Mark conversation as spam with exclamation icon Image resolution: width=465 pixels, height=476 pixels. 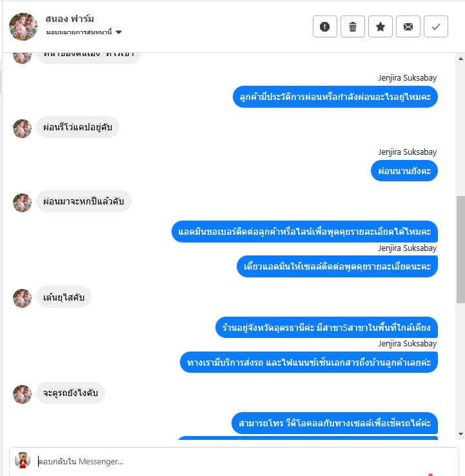(x=325, y=26)
